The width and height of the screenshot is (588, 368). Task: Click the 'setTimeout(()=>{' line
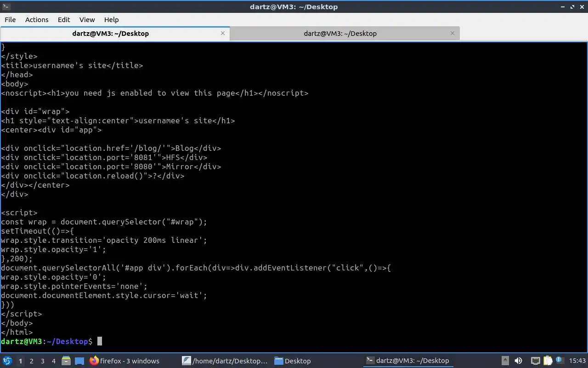click(x=37, y=231)
